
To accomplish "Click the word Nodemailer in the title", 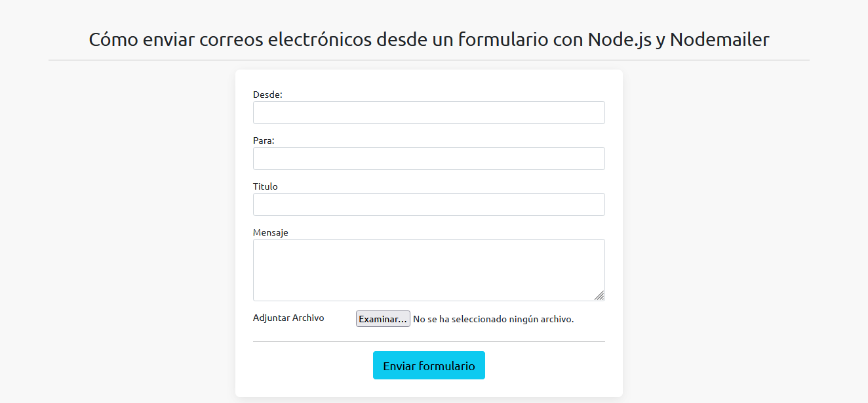I will [x=719, y=39].
